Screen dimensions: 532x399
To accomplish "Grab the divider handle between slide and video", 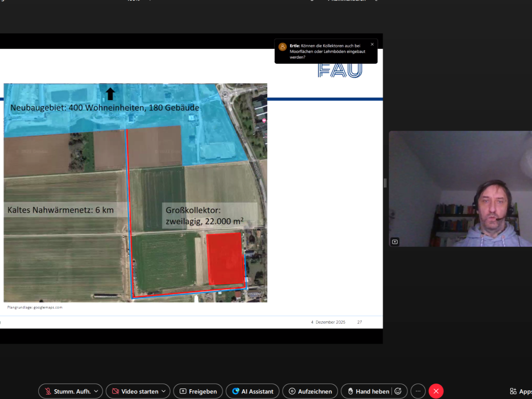I will point(385,183).
